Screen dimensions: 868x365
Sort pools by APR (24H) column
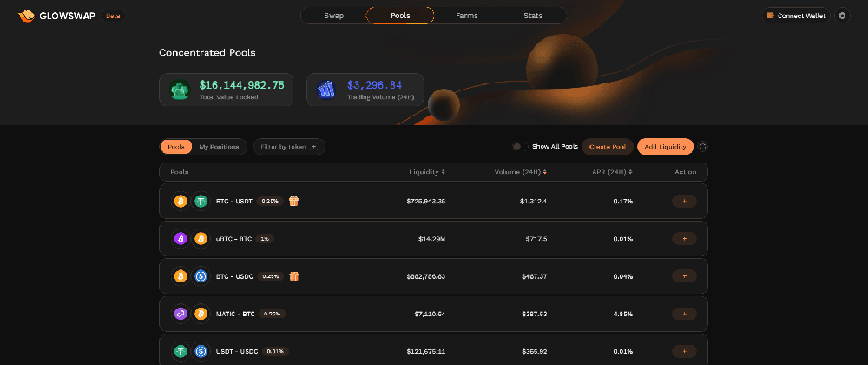tap(612, 172)
